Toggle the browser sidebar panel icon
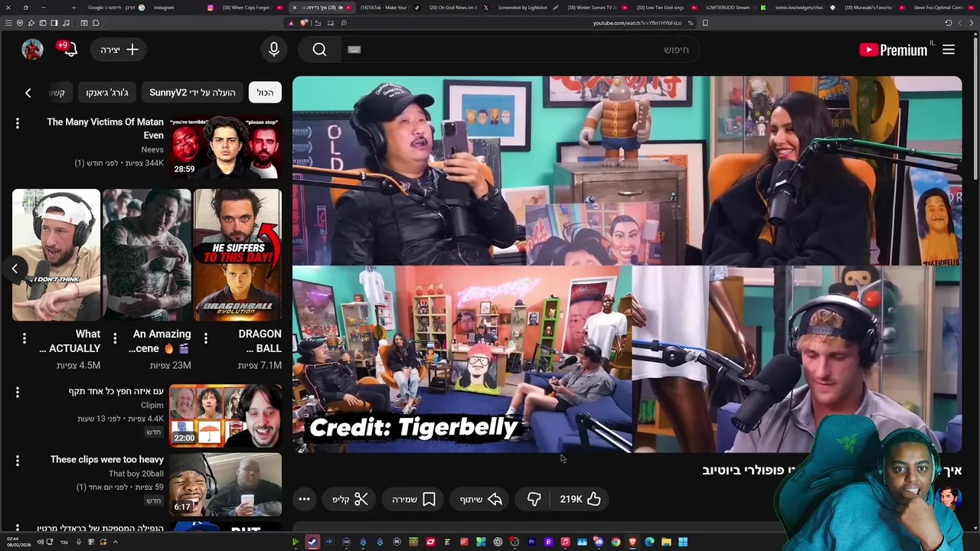980x551 pixels. click(54, 23)
